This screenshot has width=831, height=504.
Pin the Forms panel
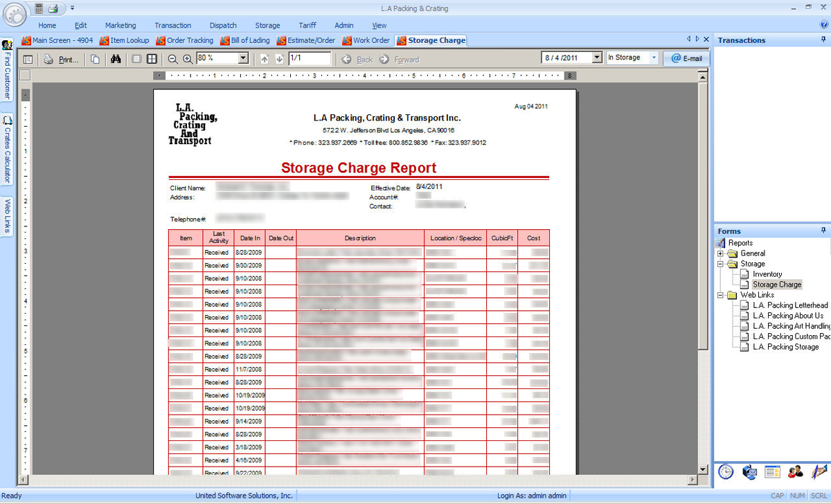tap(823, 231)
